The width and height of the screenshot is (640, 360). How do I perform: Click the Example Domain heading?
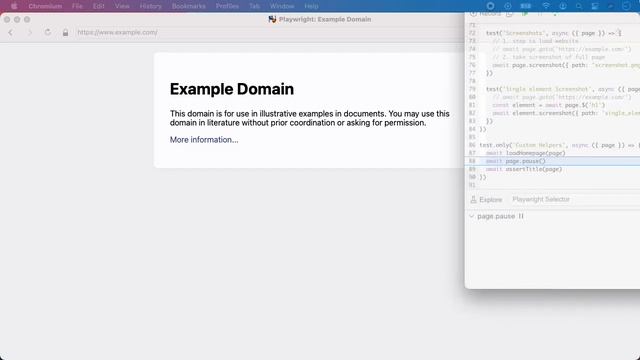tap(232, 89)
